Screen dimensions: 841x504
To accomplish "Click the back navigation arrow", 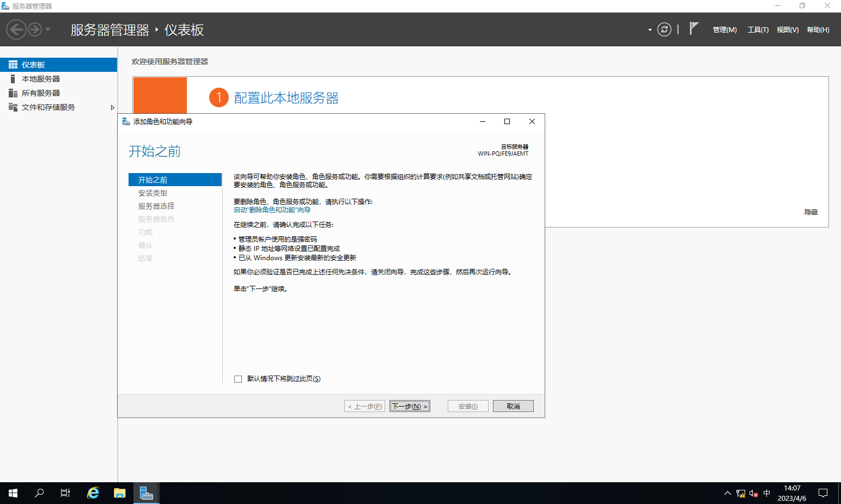I will 16,29.
